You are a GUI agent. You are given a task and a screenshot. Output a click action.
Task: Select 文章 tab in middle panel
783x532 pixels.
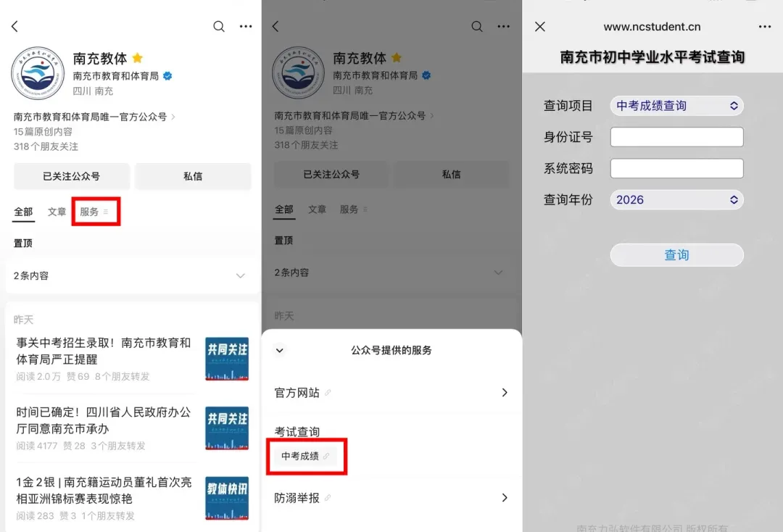pos(317,209)
